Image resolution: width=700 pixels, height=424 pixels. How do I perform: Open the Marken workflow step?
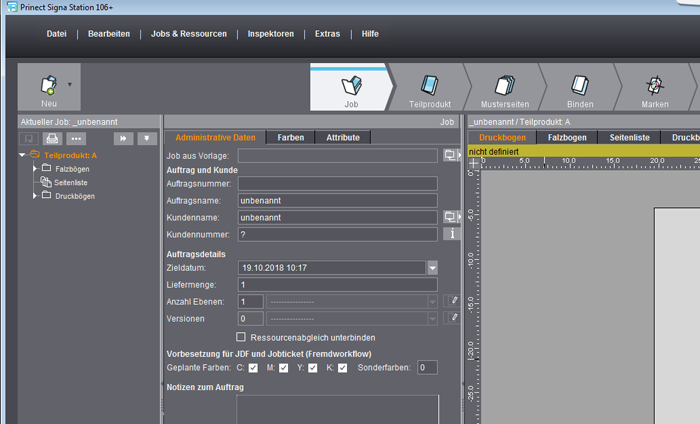(655, 85)
